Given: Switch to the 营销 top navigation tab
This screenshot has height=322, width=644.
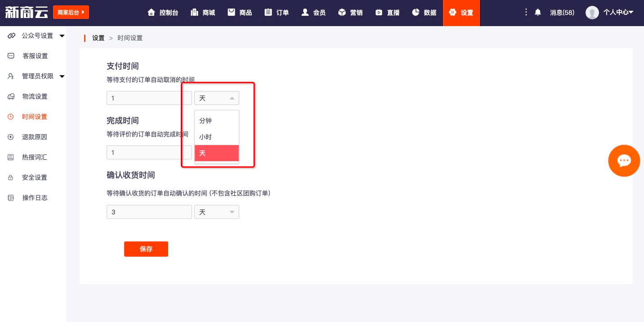Looking at the screenshot, I should pyautogui.click(x=350, y=13).
